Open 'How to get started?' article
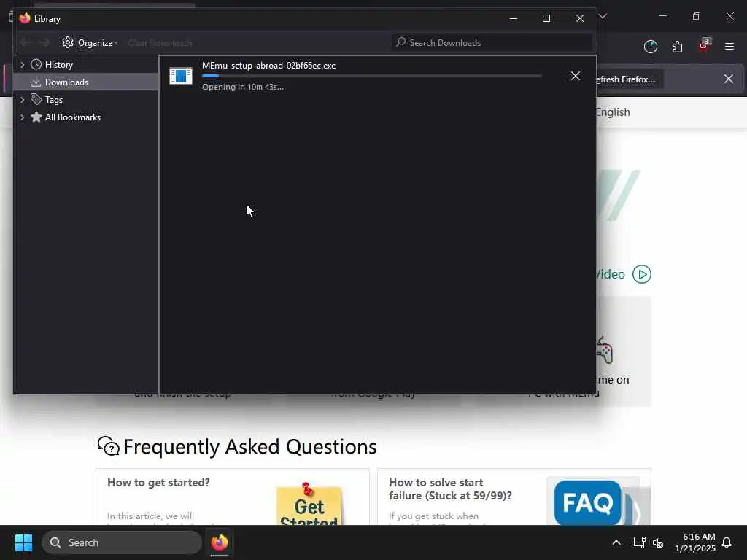This screenshot has height=560, width=747. [158, 483]
